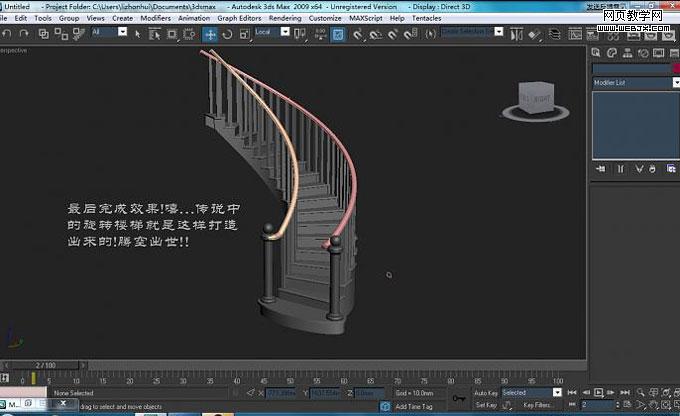Click the Set Keys key icon
680x416 pixels.
point(459,398)
